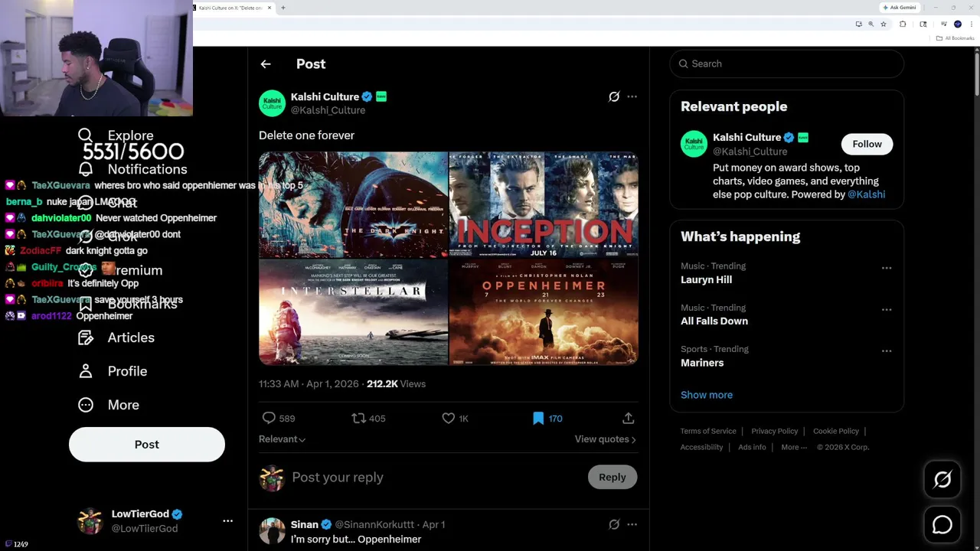Expand More footer options

coord(794,448)
